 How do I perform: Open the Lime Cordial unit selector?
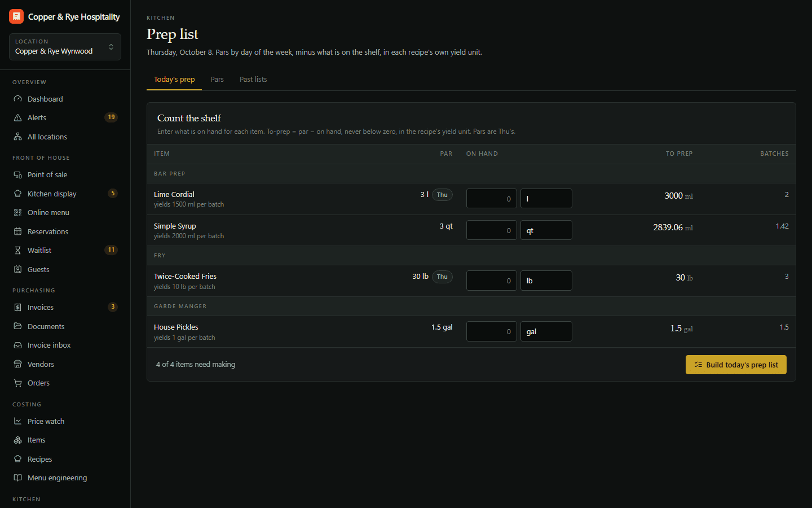coord(546,199)
